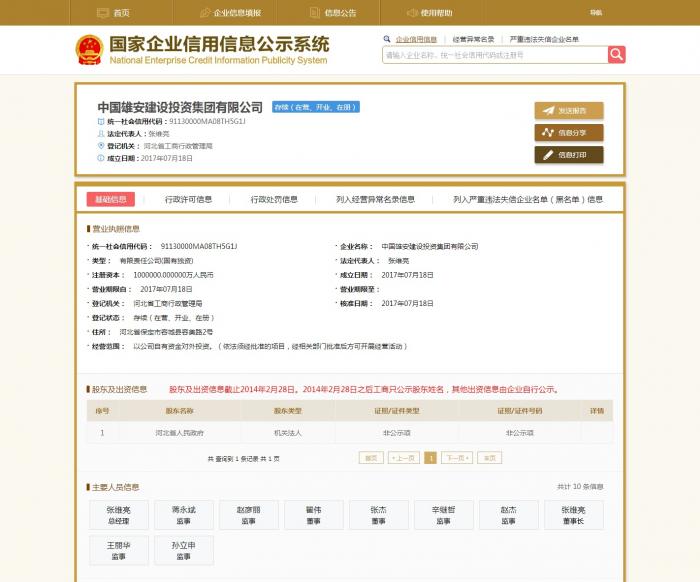Click shareholder name 河北省人民政府 in table

(179, 433)
